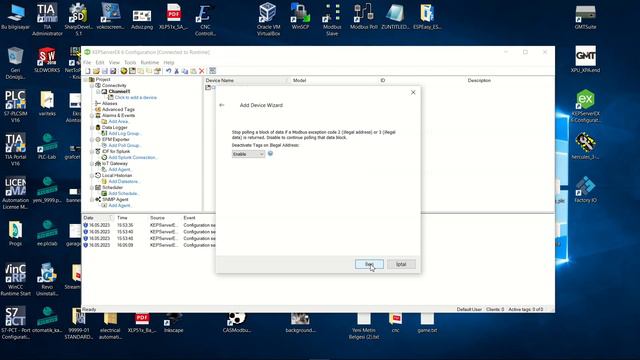
Task: Click the Device Name column header
Action: coord(246,80)
